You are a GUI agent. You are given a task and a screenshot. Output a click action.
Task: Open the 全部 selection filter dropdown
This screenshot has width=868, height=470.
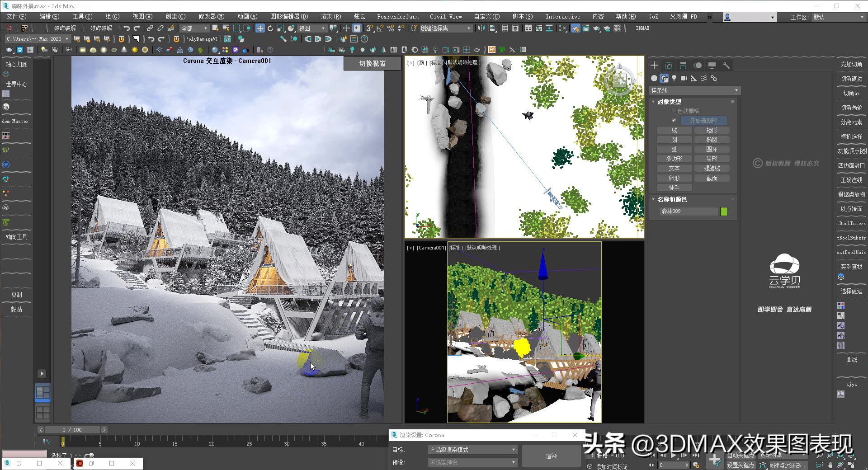pos(193,28)
